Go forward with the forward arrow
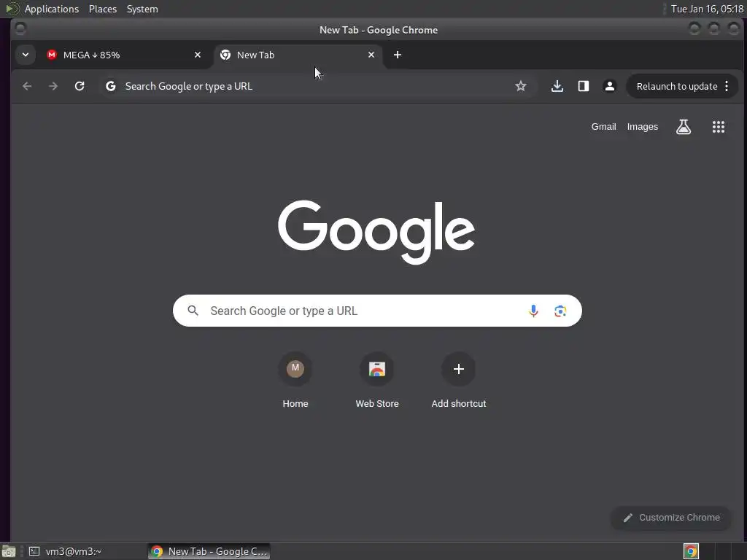Image resolution: width=747 pixels, height=560 pixels. pyautogui.click(x=53, y=86)
